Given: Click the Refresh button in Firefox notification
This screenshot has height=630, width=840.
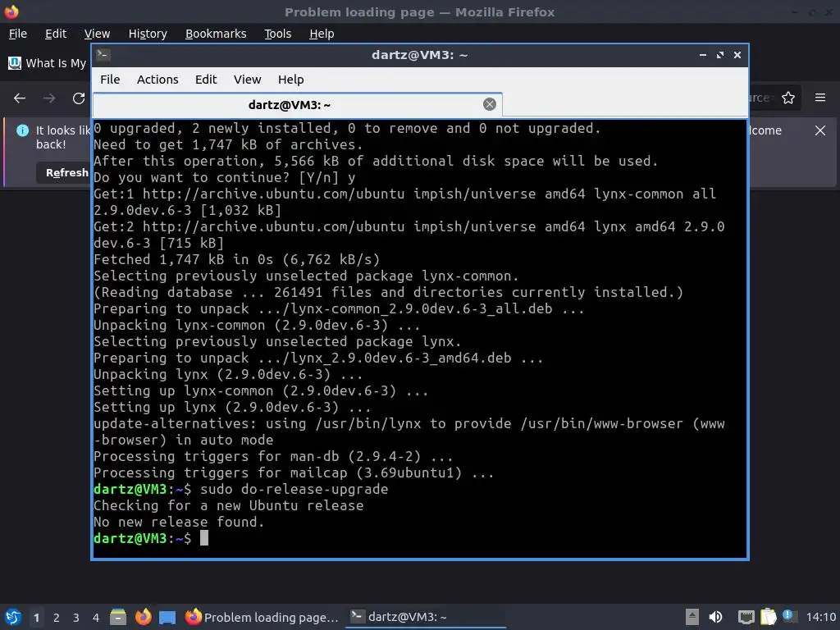Looking at the screenshot, I should click(64, 172).
